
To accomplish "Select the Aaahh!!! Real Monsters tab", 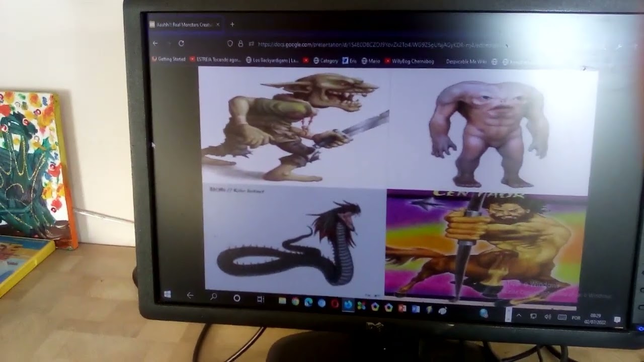I will pos(184,24).
